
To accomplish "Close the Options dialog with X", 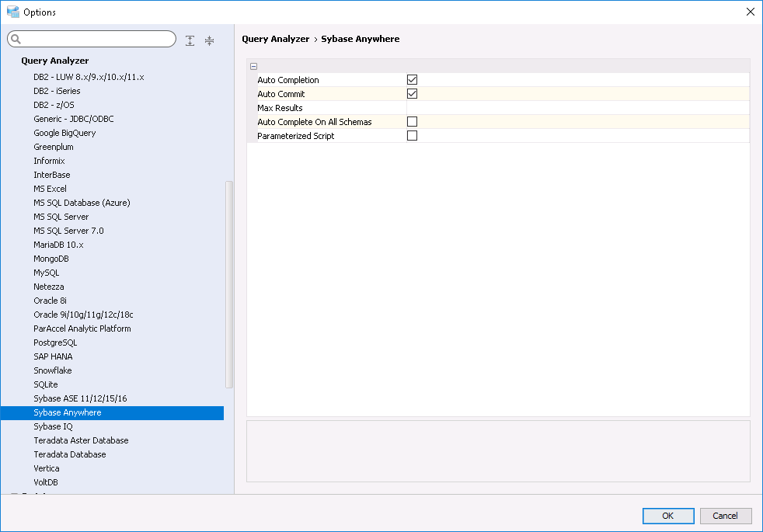I will coord(750,12).
